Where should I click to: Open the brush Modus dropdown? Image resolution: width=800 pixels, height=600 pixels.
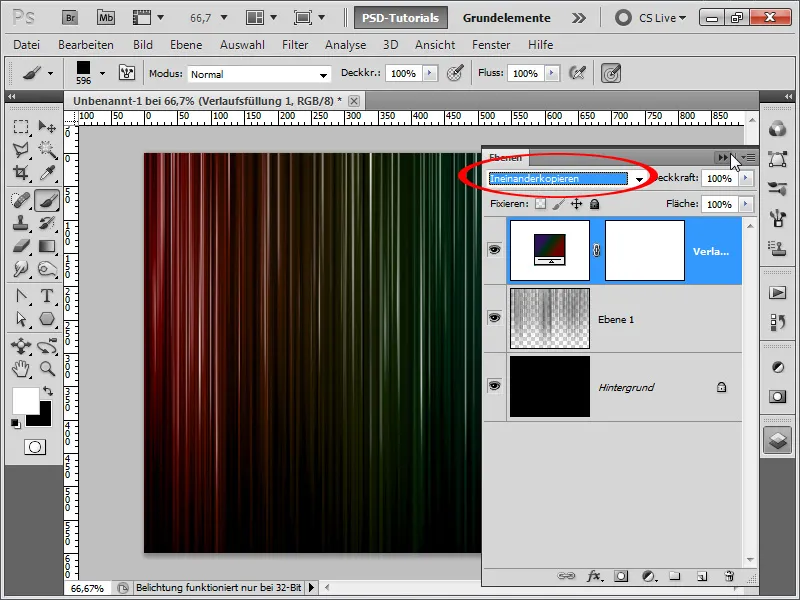click(x=323, y=74)
